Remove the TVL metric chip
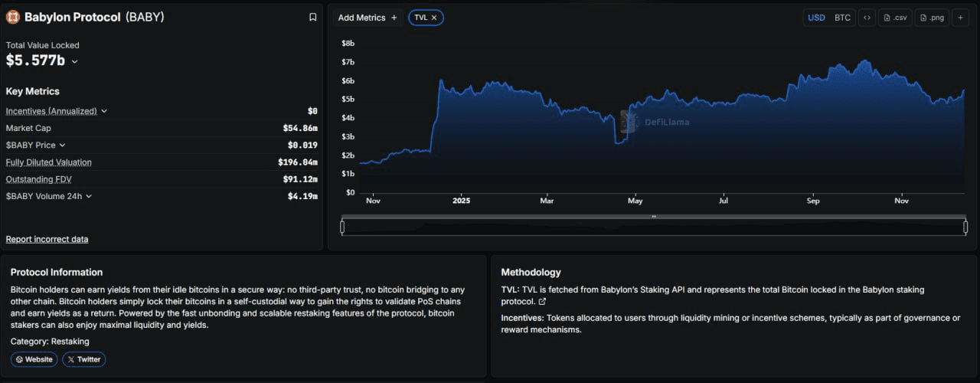 [434, 18]
